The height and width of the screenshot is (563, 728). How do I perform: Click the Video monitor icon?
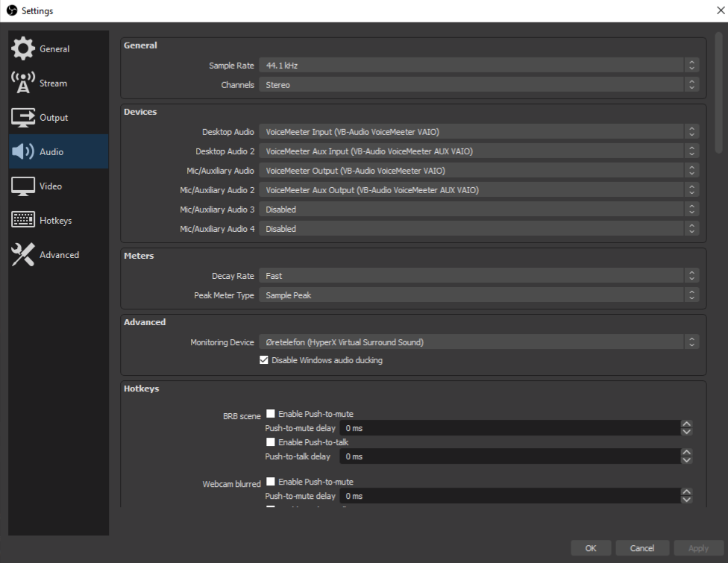click(22, 186)
